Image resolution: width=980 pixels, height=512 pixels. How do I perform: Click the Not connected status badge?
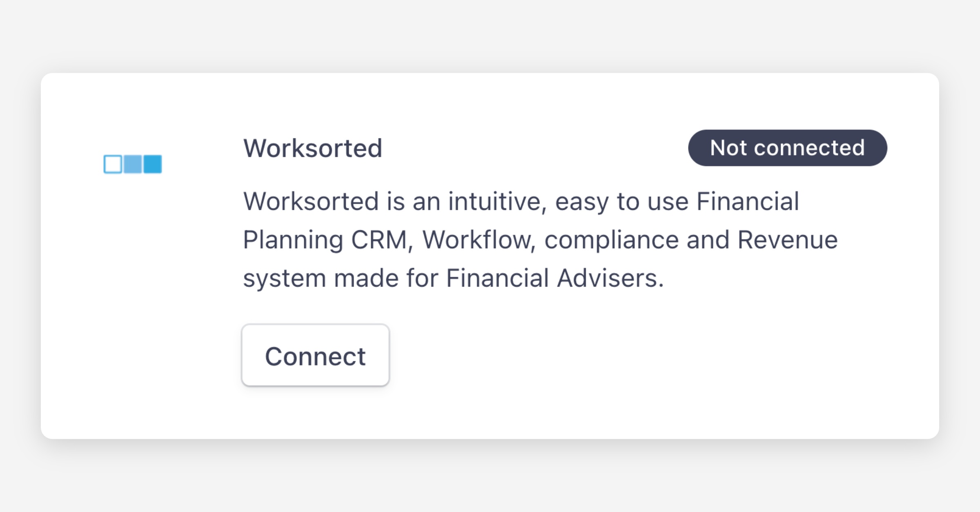(x=787, y=148)
